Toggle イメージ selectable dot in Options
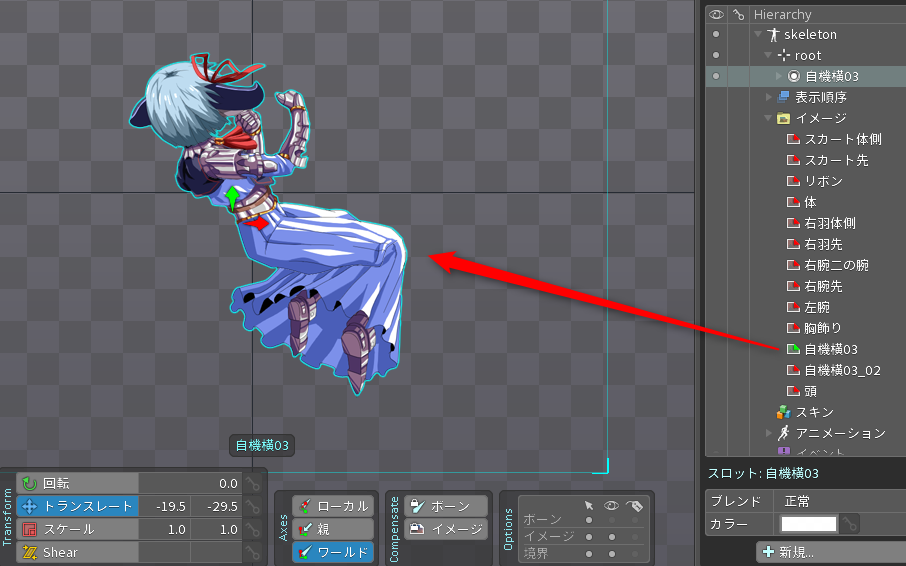 (589, 537)
